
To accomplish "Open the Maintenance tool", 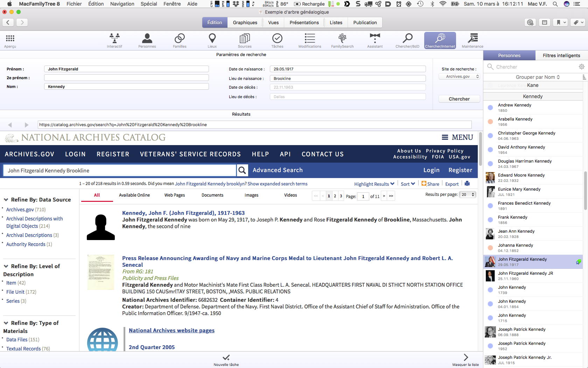I will point(472,41).
